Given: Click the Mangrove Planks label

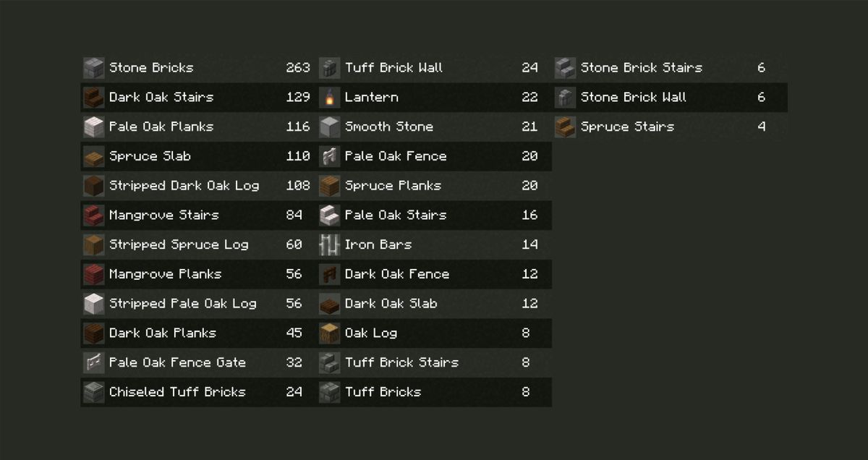Looking at the screenshot, I should tap(165, 275).
